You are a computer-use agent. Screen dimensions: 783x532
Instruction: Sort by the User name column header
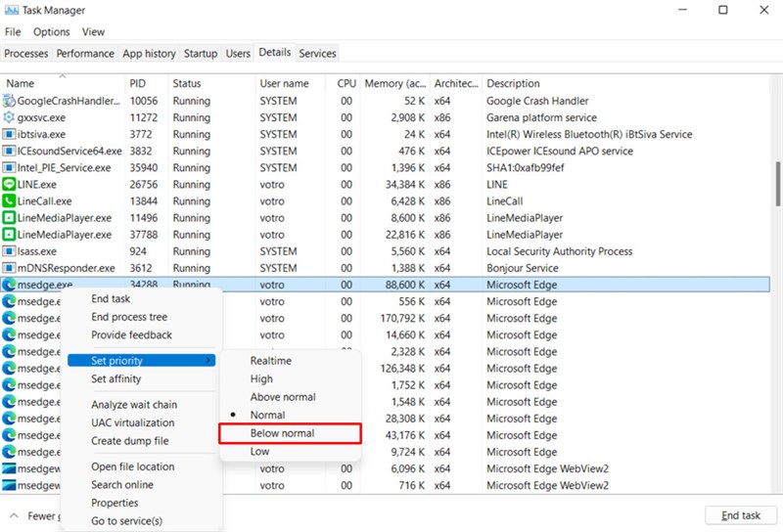(290, 83)
